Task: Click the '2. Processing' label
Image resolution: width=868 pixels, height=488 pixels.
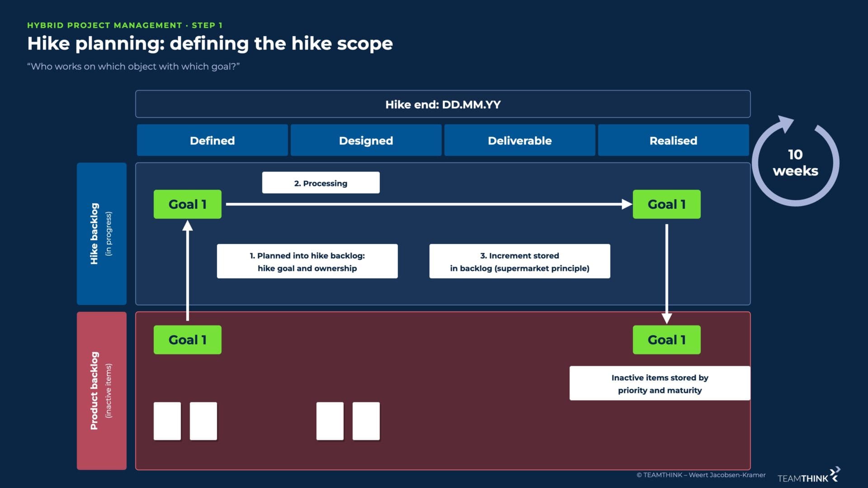Action: click(321, 183)
